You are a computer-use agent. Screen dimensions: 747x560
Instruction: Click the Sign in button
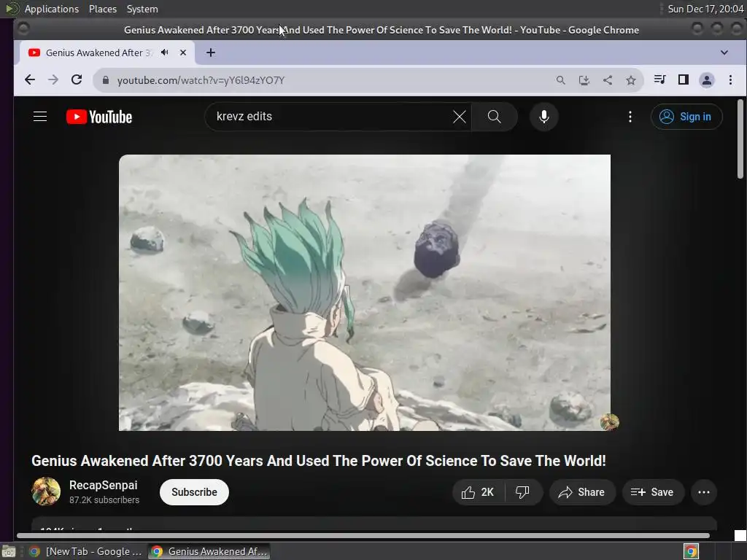[686, 117]
